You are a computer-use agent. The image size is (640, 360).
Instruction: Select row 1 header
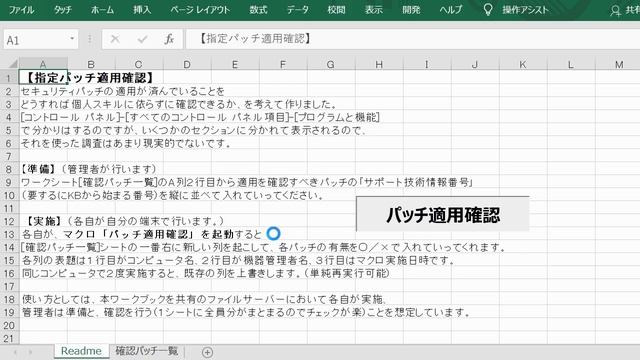coord(9,78)
